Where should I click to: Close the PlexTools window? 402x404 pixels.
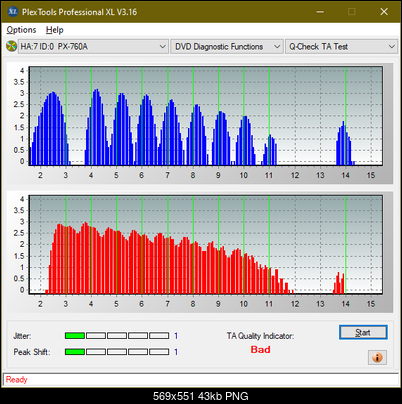pyautogui.click(x=384, y=12)
